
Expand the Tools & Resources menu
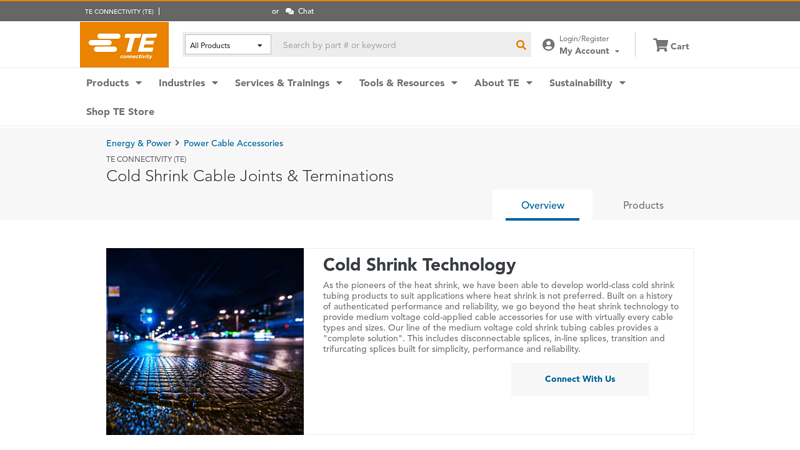coord(408,83)
